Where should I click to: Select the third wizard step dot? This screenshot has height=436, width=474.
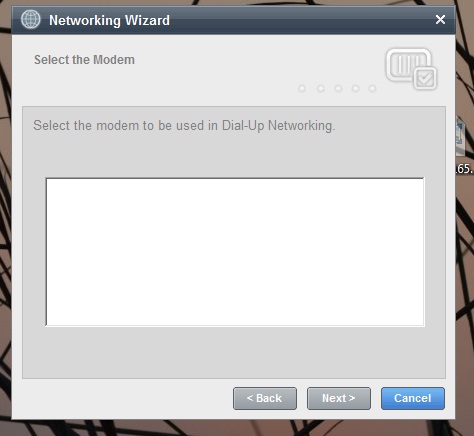pyautogui.click(x=338, y=89)
